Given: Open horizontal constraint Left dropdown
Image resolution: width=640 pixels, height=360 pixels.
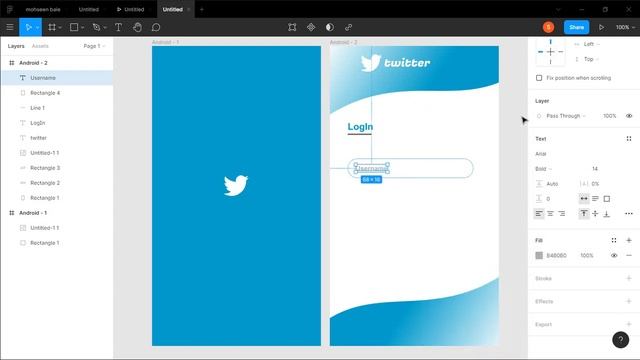Looking at the screenshot, I should 591,44.
